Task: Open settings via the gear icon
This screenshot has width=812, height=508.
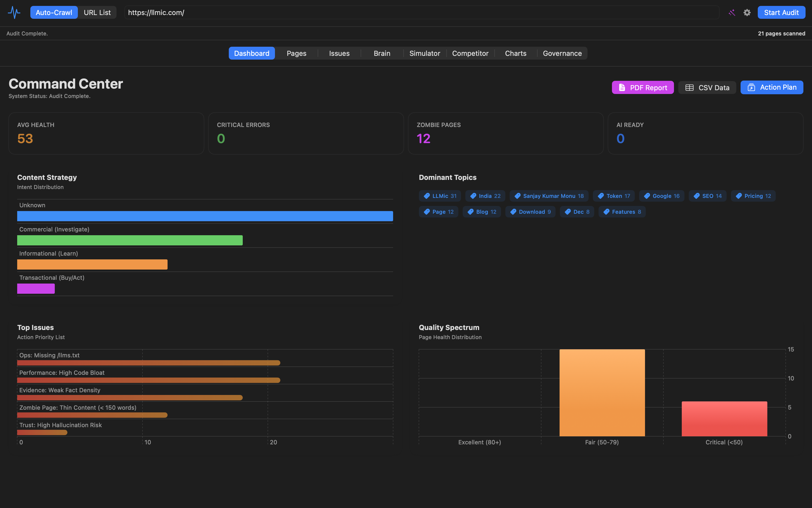Action: [747, 13]
